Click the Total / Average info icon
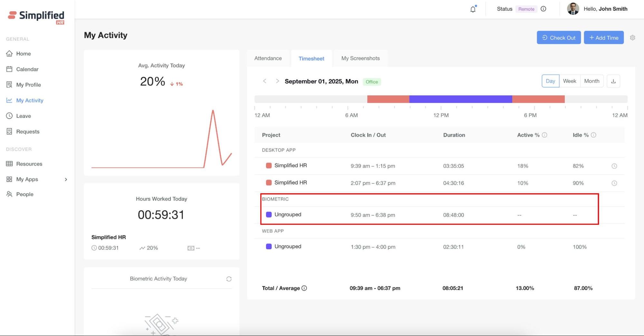 pos(304,288)
